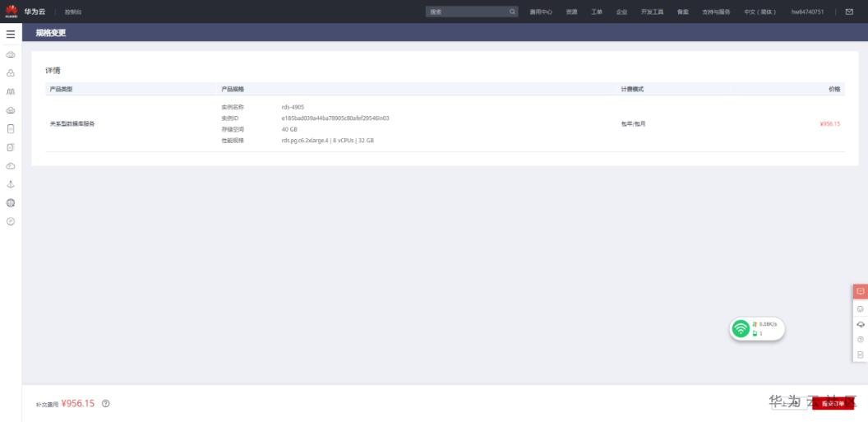Screen dimensions: 868x422
Task: Click the red feedback icon on right edge
Action: 861,291
